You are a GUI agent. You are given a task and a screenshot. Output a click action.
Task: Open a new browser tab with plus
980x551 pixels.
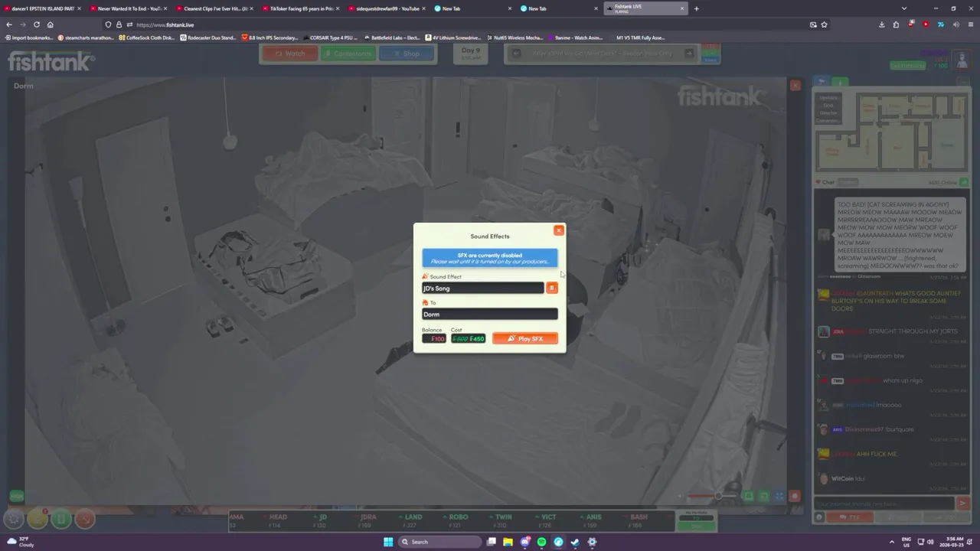[x=696, y=8]
